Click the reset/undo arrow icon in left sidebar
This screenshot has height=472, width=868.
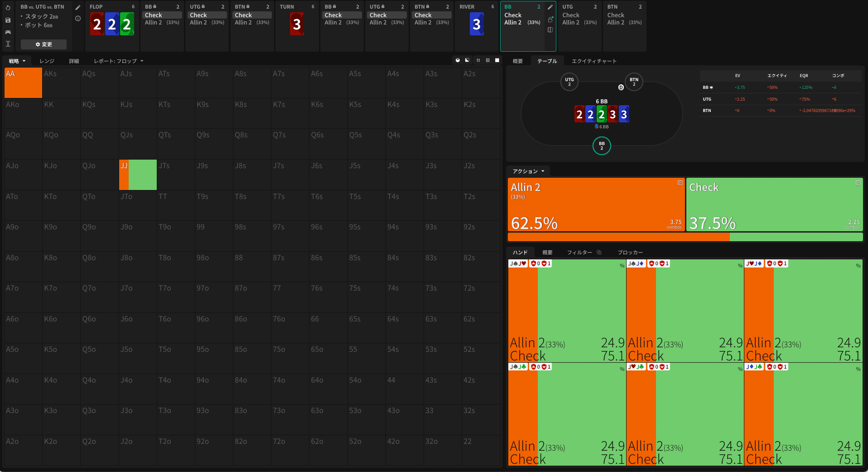tap(8, 8)
